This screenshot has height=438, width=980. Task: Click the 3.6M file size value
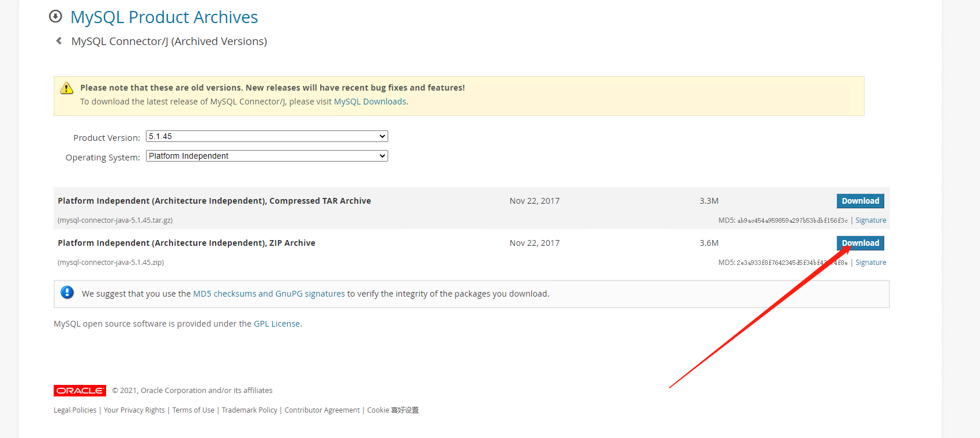(709, 243)
